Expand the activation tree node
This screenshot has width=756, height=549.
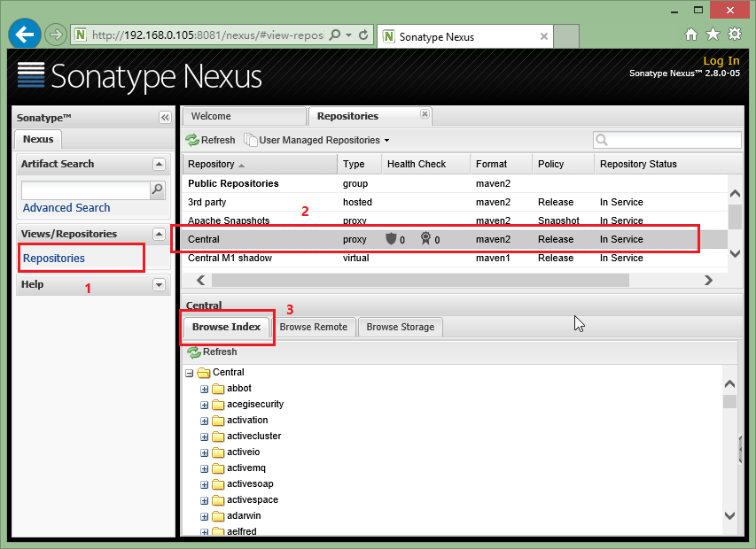tap(205, 421)
